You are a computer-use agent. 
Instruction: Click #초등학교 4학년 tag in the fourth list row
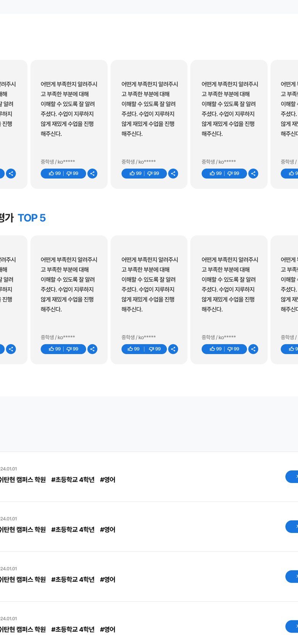[x=73, y=630]
